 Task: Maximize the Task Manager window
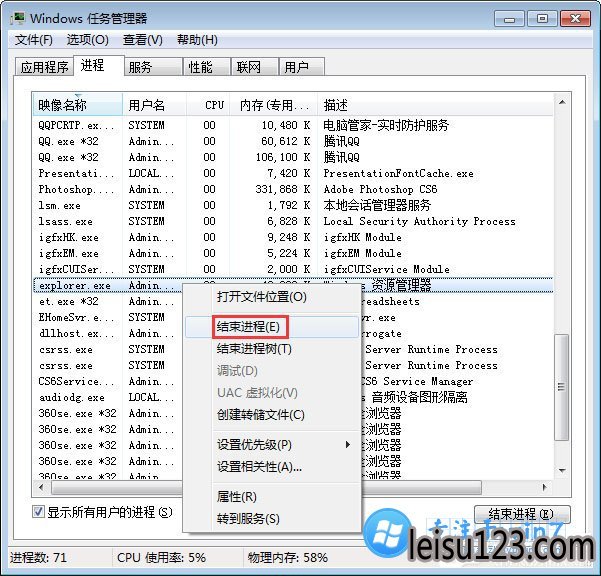(x=542, y=18)
